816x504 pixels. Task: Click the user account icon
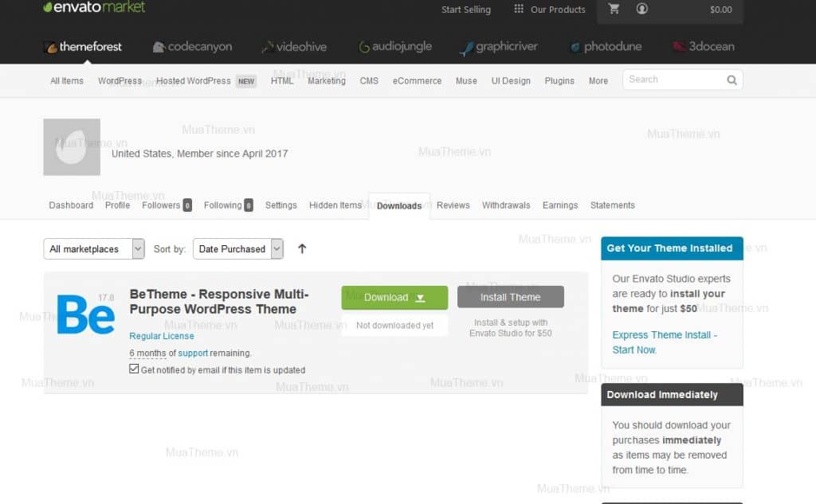(x=641, y=10)
